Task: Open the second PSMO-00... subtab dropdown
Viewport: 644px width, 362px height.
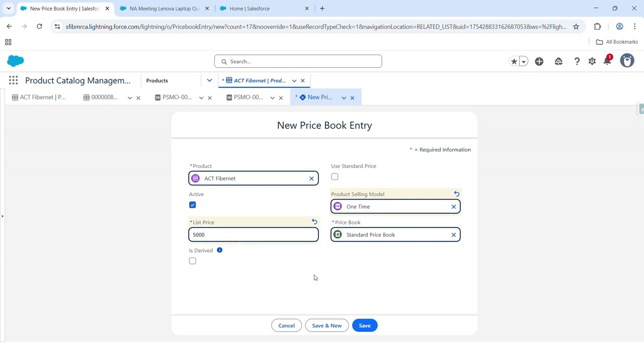Action: point(272,98)
